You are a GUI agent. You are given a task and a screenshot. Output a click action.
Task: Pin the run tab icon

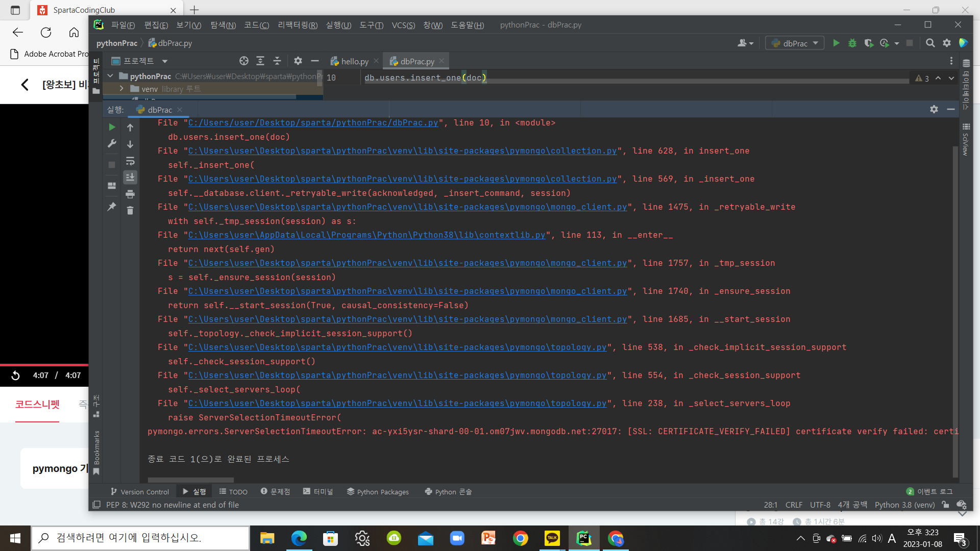[112, 207]
